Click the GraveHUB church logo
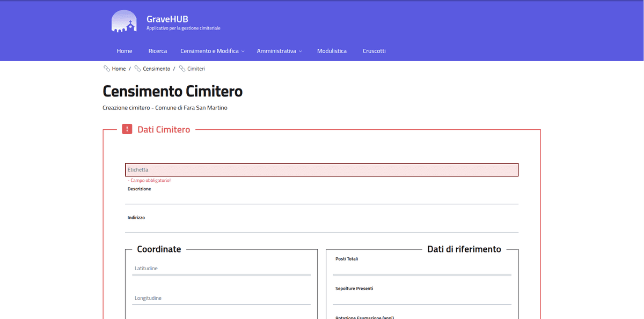The height and width of the screenshot is (319, 644). [x=124, y=20]
